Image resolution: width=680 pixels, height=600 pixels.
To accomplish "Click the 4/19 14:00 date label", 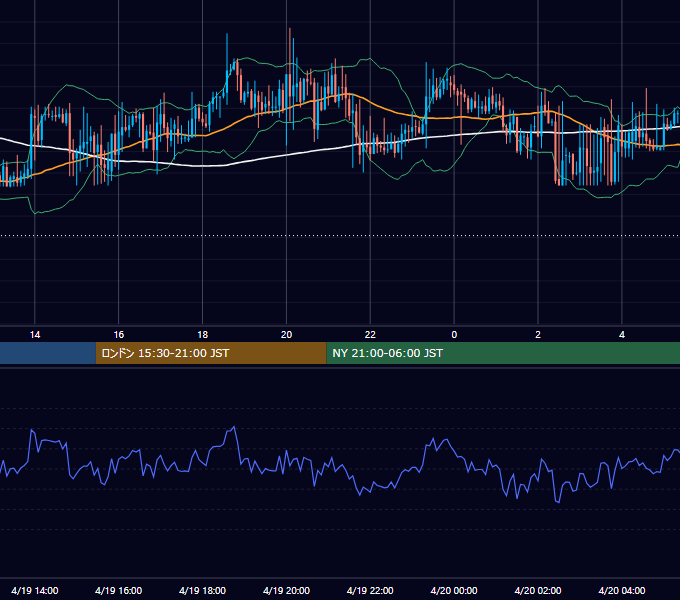I will [35, 590].
